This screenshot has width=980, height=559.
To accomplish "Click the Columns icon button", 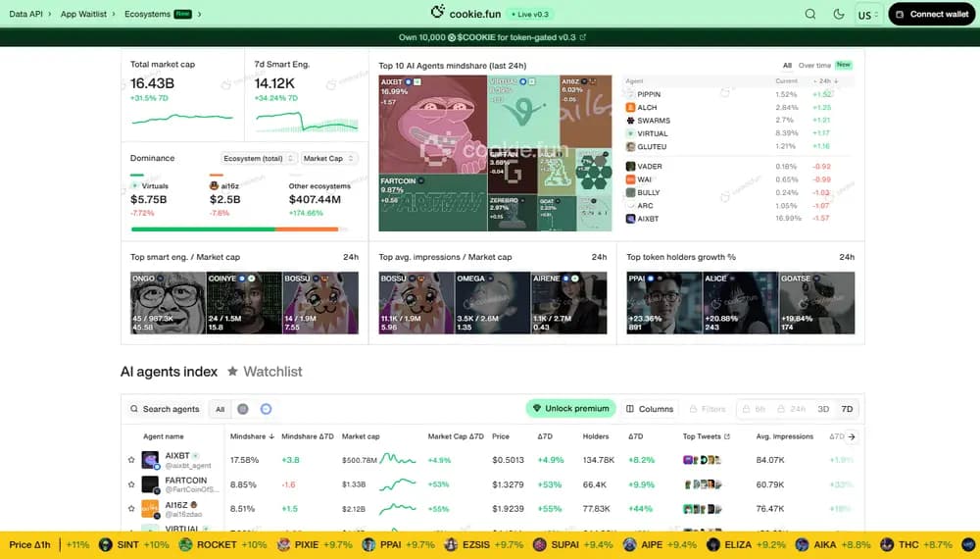I will (649, 409).
